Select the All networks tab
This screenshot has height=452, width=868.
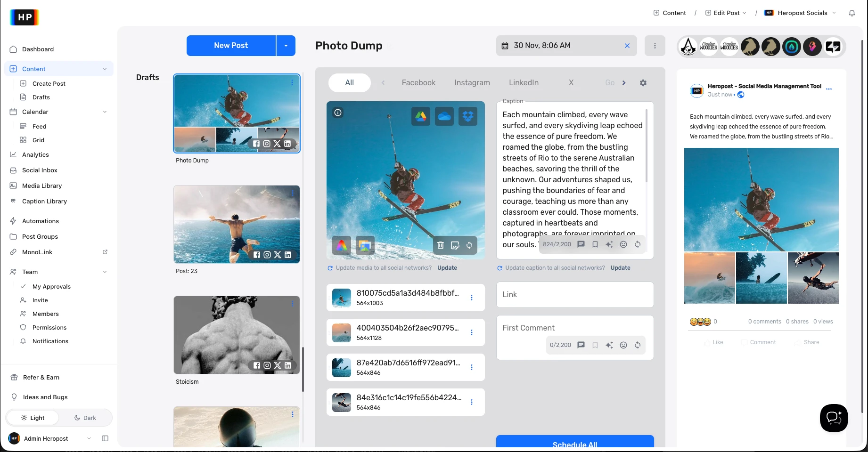pyautogui.click(x=350, y=83)
